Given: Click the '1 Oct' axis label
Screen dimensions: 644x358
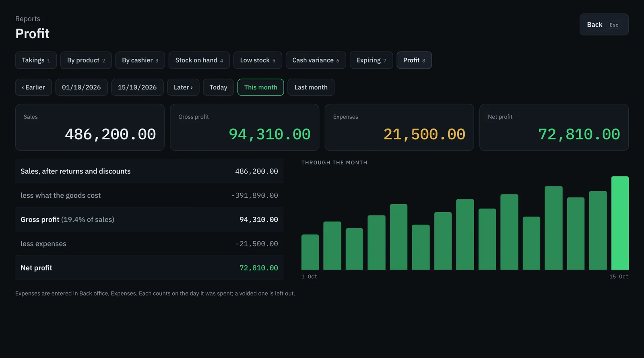Looking at the screenshot, I should click(x=310, y=277).
